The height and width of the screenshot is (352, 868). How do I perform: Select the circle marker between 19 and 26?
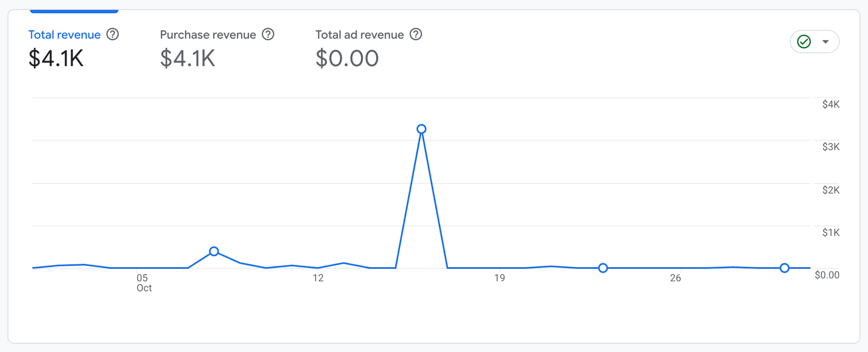603,268
